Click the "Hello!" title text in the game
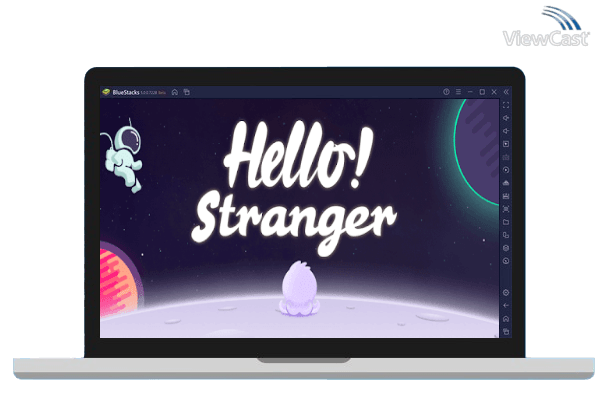Screen dimensions: 602x414 (x=298, y=156)
